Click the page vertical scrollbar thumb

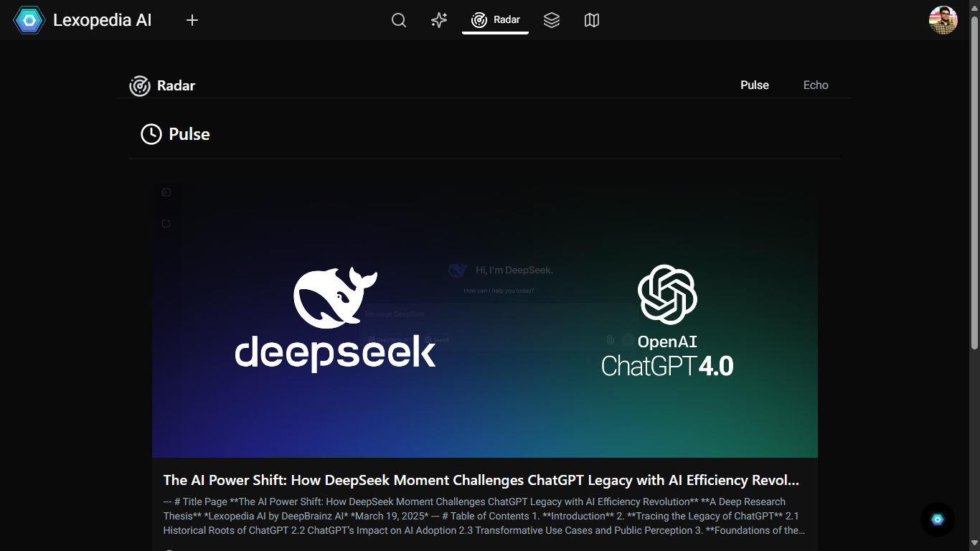tap(974, 182)
